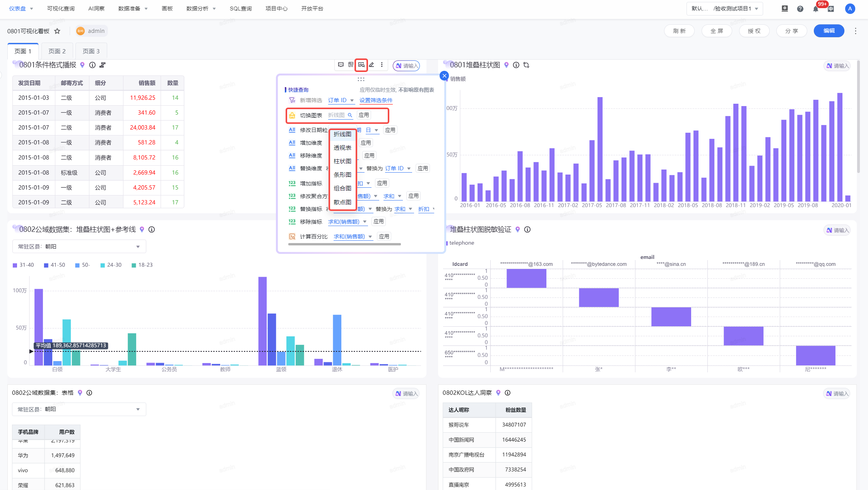Screen dimensions: 868x490
Task: Click search icon in 切换图表 field
Action: click(350, 115)
